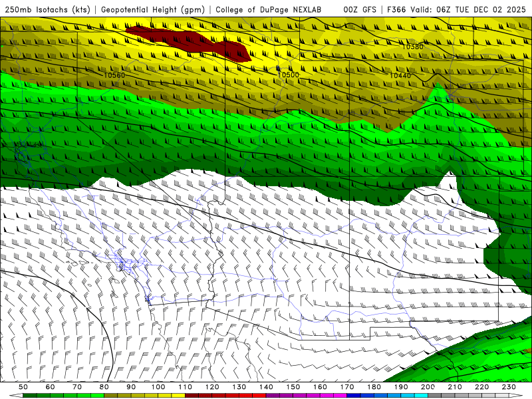This screenshot has height=399, width=532.
Task: Click the 80 color scale label
Action: click(104, 387)
